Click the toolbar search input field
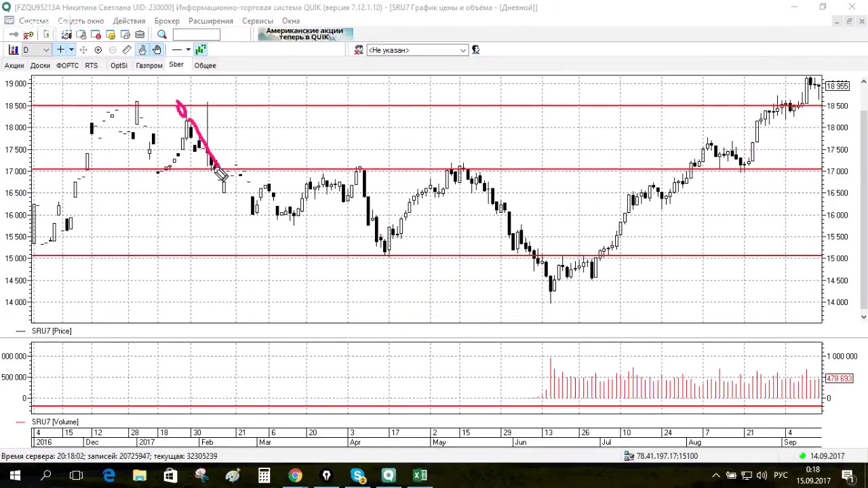Viewport: 868px width, 488px height. pos(197,35)
